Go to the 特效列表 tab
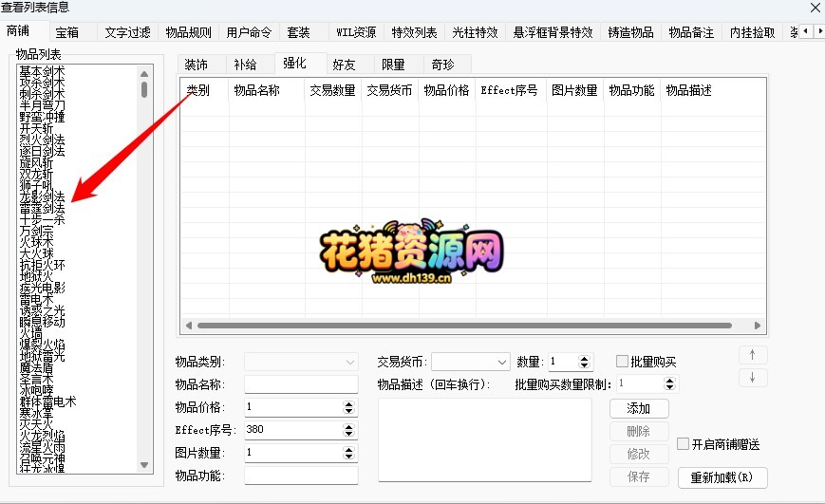 (414, 32)
